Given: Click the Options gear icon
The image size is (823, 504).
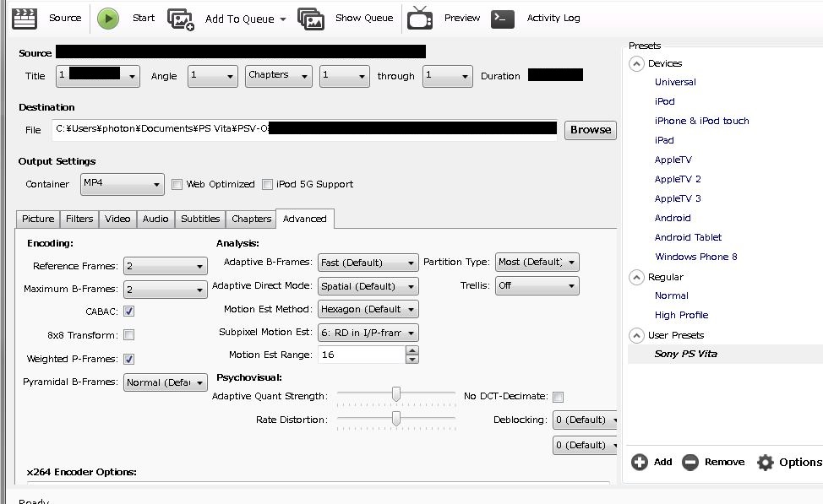Looking at the screenshot, I should click(x=766, y=462).
